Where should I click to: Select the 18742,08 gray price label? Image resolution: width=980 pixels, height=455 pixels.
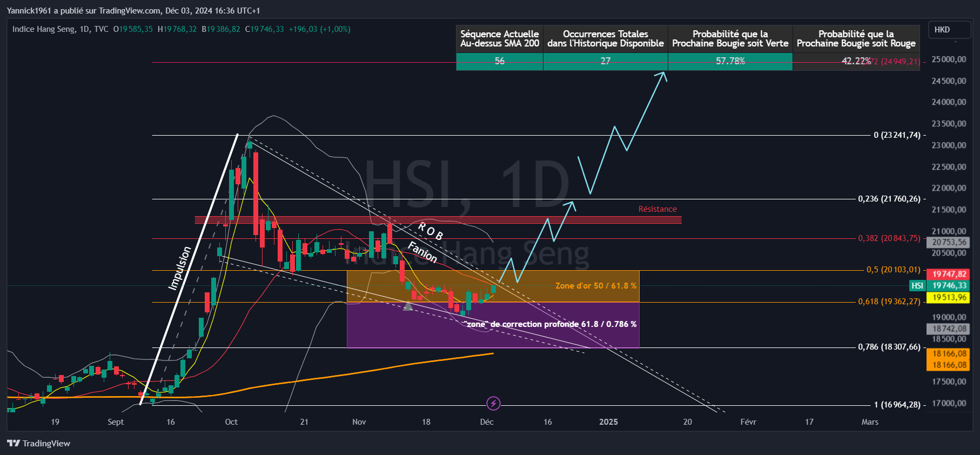point(949,329)
